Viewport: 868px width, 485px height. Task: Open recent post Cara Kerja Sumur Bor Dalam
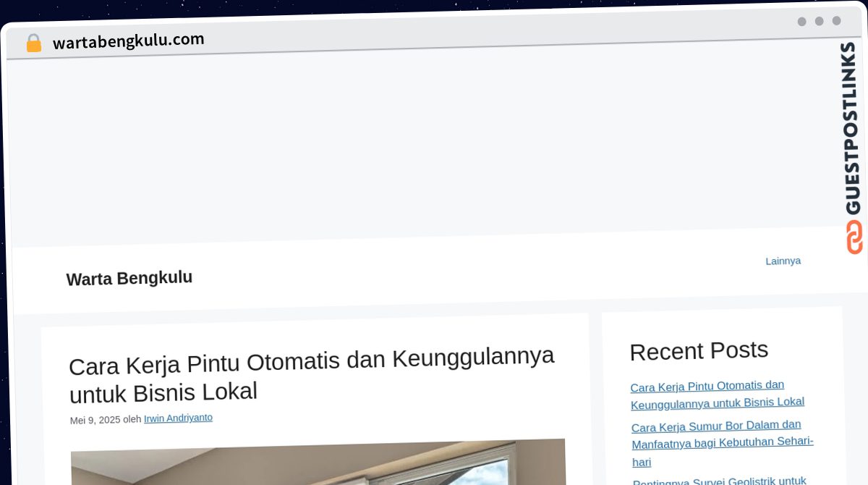coord(722,442)
